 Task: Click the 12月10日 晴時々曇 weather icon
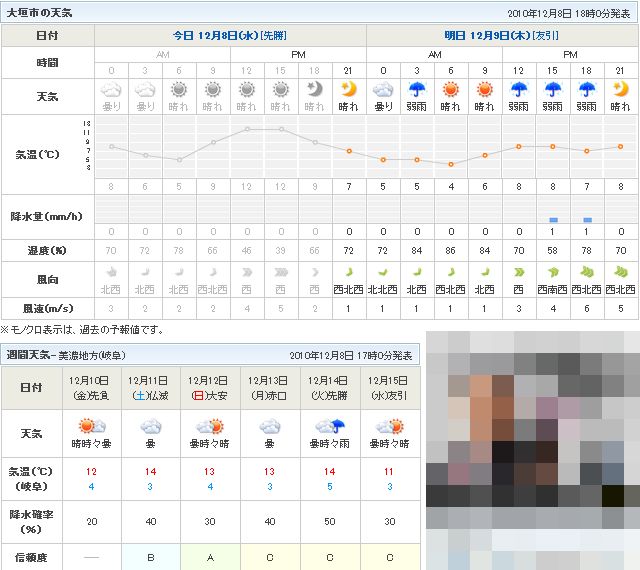(x=92, y=426)
